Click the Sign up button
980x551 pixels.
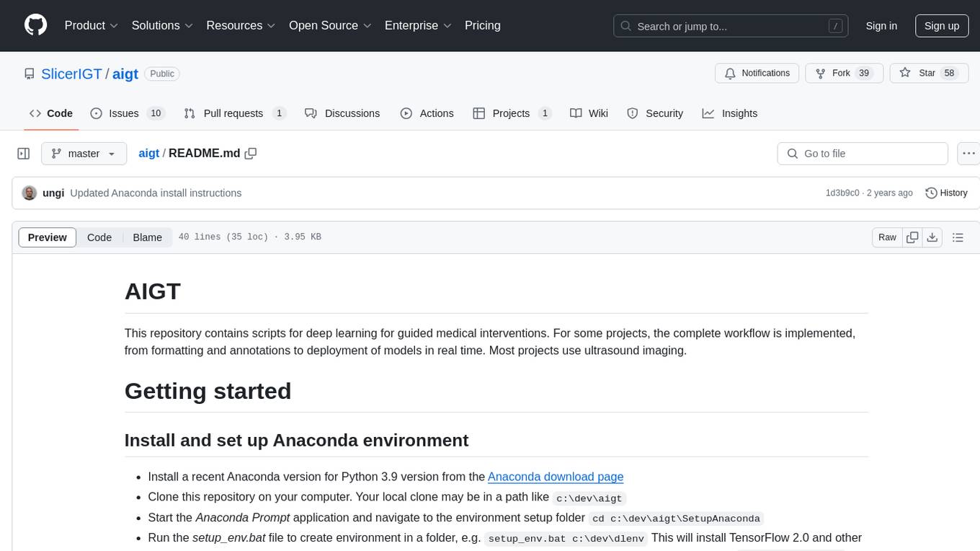942,26
